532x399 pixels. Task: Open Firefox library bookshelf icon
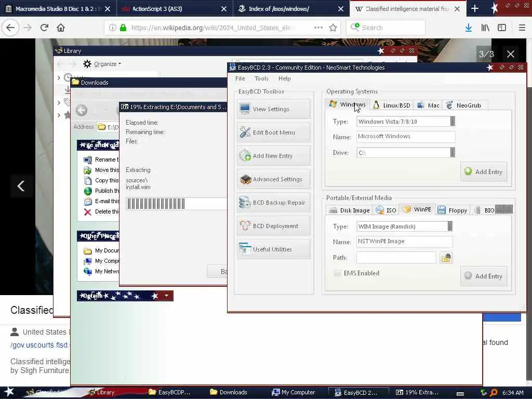point(485,28)
